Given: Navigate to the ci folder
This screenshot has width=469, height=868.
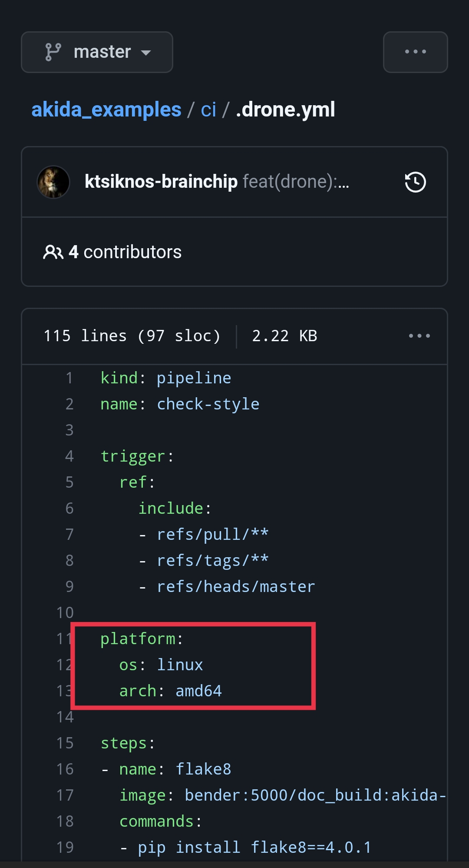Looking at the screenshot, I should (x=208, y=110).
